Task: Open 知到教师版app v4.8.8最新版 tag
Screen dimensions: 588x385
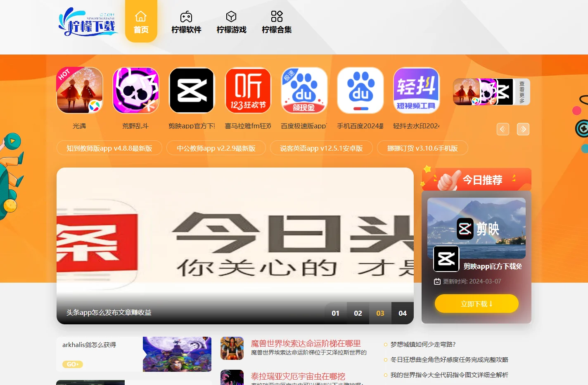Action: [x=109, y=148]
